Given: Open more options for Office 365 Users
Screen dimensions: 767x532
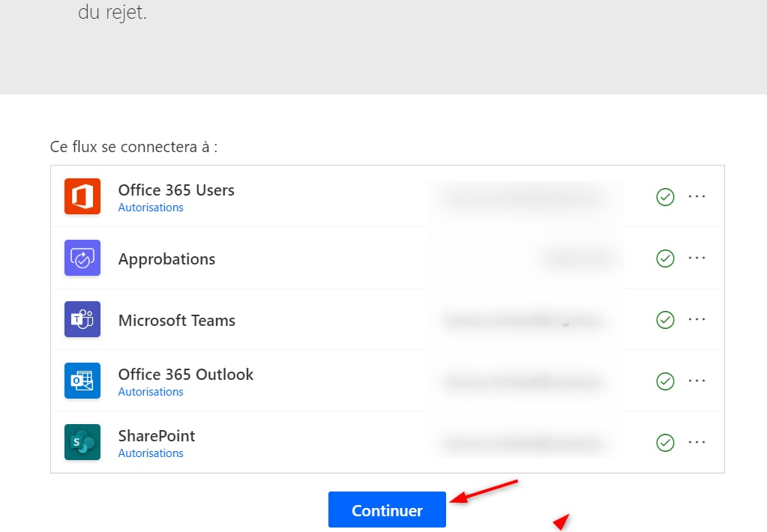Looking at the screenshot, I should coord(697,196).
